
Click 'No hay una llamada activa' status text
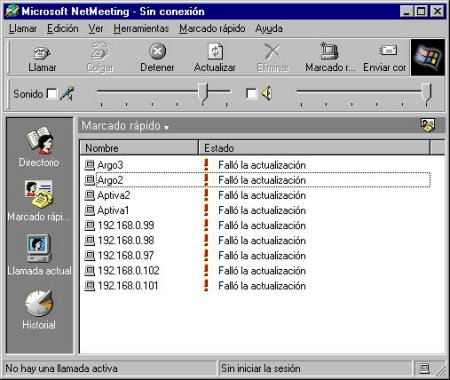point(61,368)
